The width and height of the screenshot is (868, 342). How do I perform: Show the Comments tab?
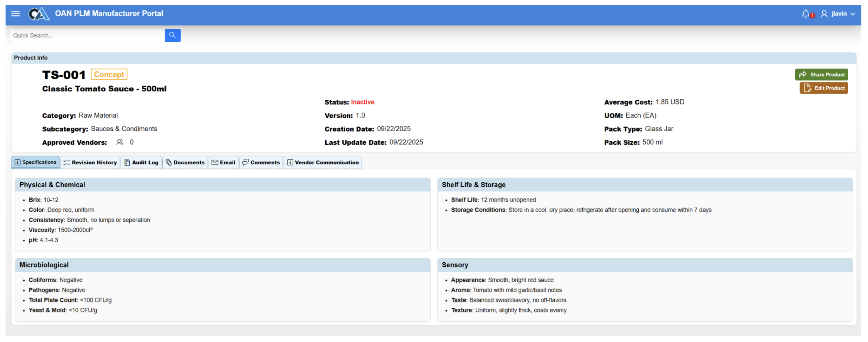pos(261,162)
